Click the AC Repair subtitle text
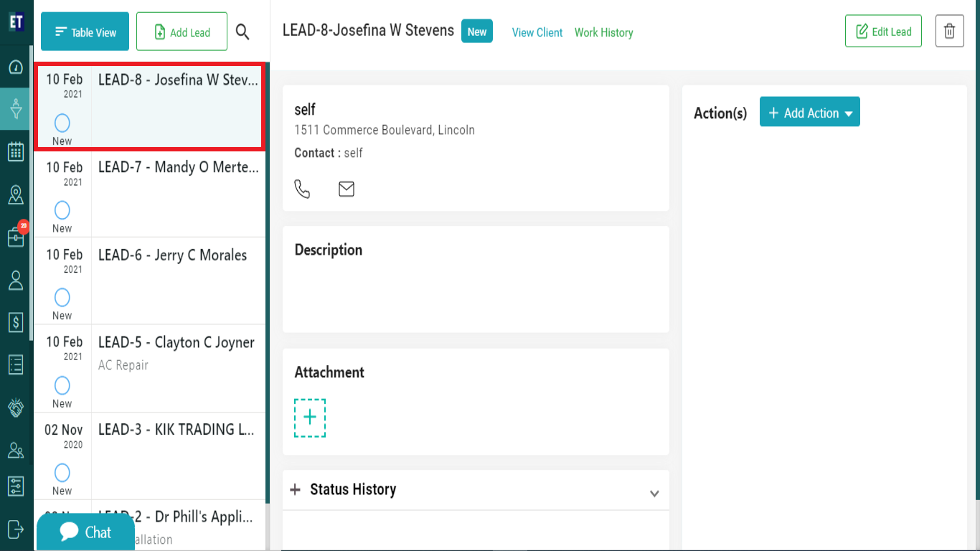Viewport: 980px width, 551px height. [123, 365]
